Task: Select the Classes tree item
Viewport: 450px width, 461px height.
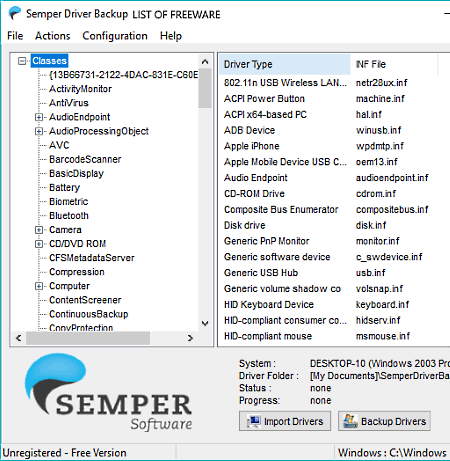Action: [49, 61]
